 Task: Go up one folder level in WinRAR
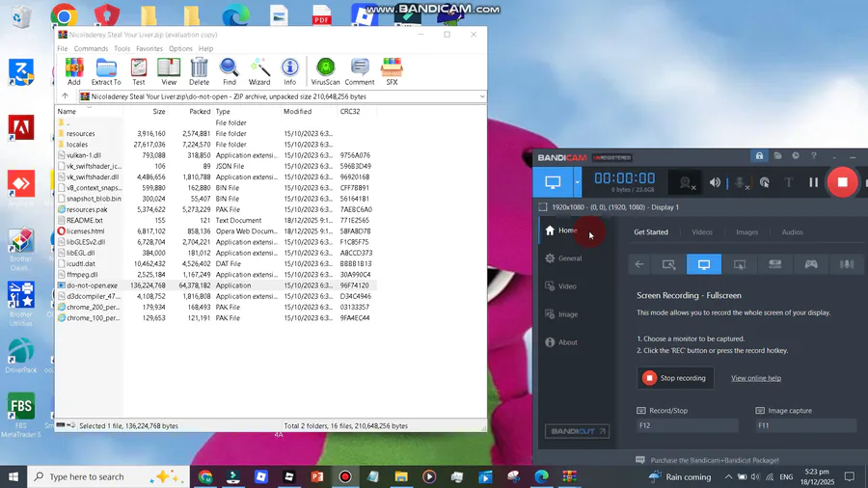(x=65, y=96)
